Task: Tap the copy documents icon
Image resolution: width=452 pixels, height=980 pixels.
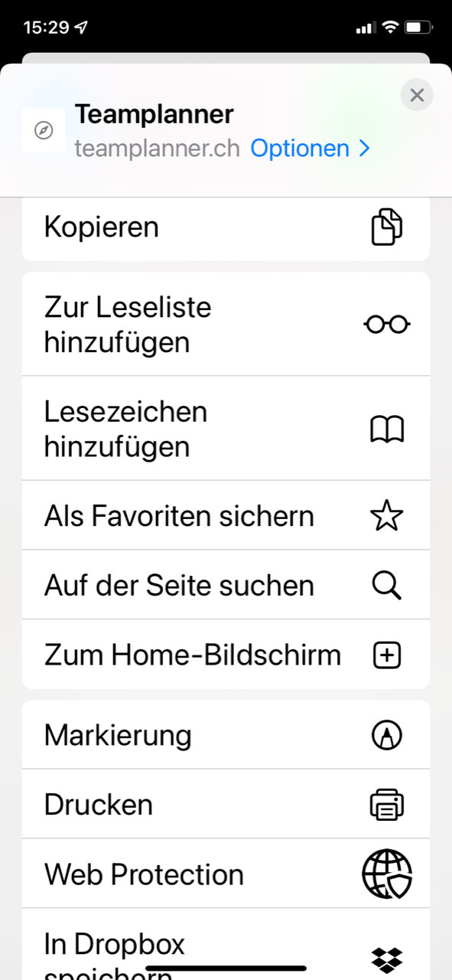Action: click(x=387, y=227)
